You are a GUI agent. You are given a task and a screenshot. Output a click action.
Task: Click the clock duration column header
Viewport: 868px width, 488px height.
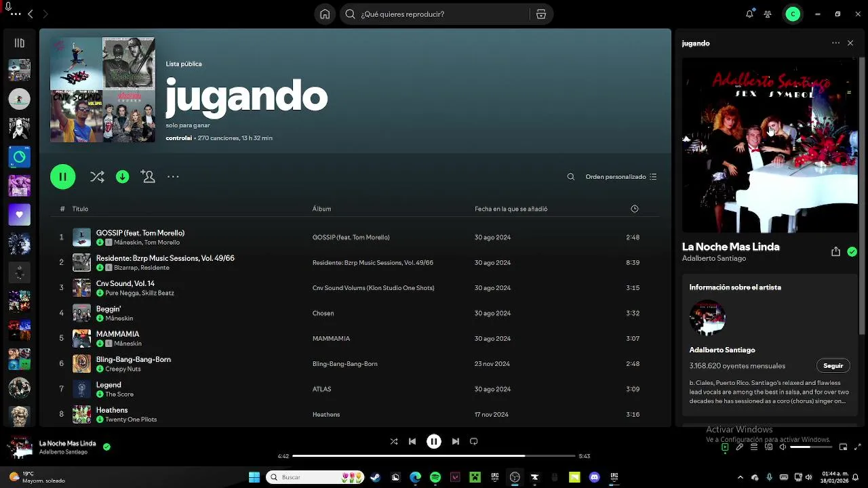tap(635, 209)
